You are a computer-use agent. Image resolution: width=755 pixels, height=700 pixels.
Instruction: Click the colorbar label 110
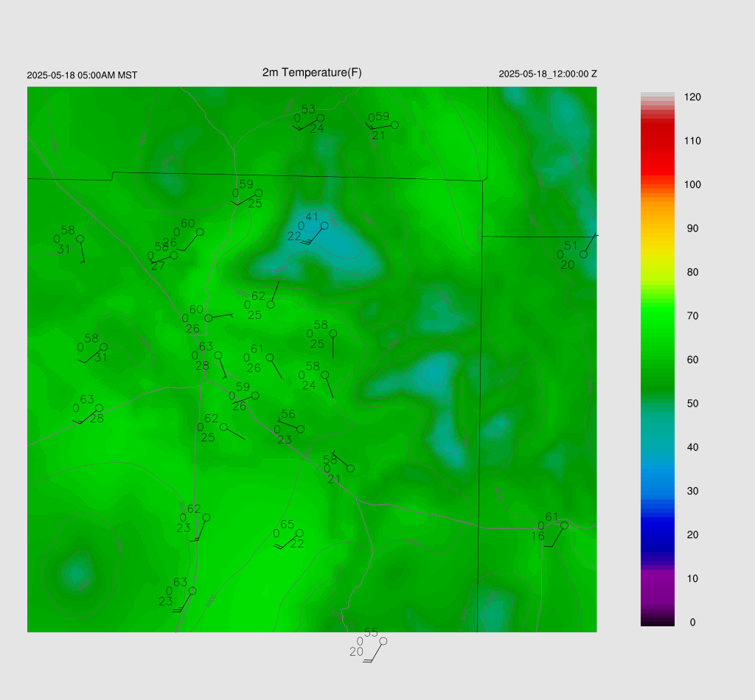[692, 141]
